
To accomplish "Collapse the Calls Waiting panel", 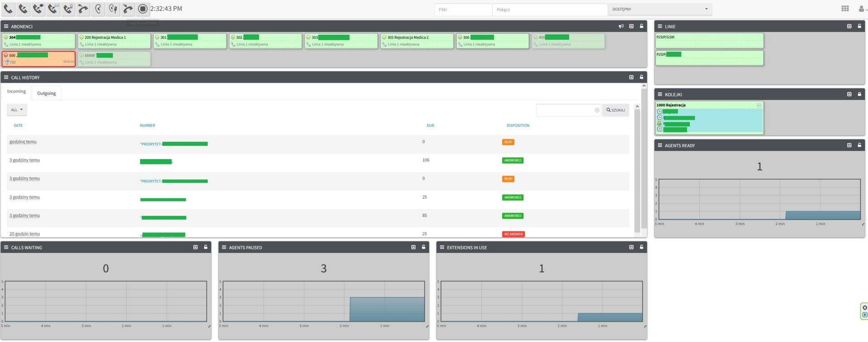I will tap(196, 247).
